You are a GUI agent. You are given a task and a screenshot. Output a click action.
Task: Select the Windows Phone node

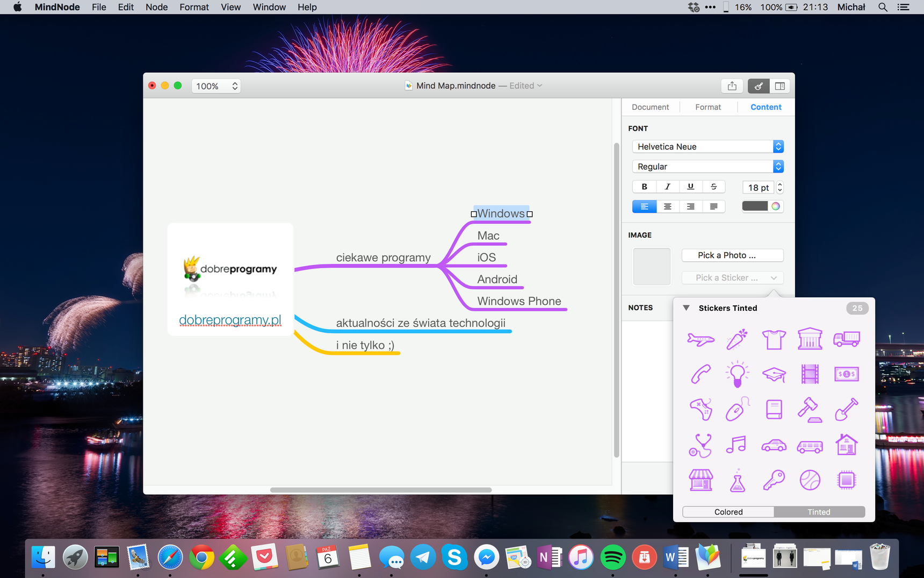(519, 301)
